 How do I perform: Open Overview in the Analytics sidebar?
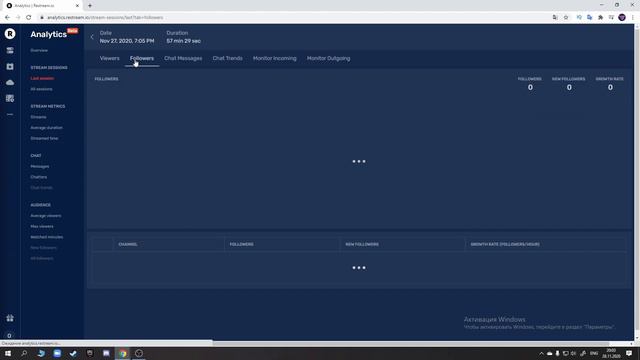click(39, 50)
